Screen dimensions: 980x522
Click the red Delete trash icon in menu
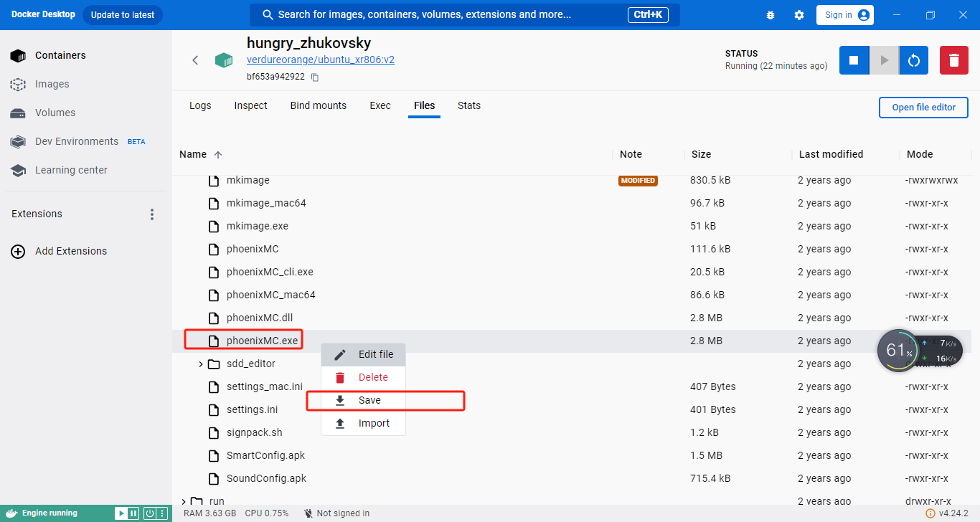pyautogui.click(x=340, y=378)
